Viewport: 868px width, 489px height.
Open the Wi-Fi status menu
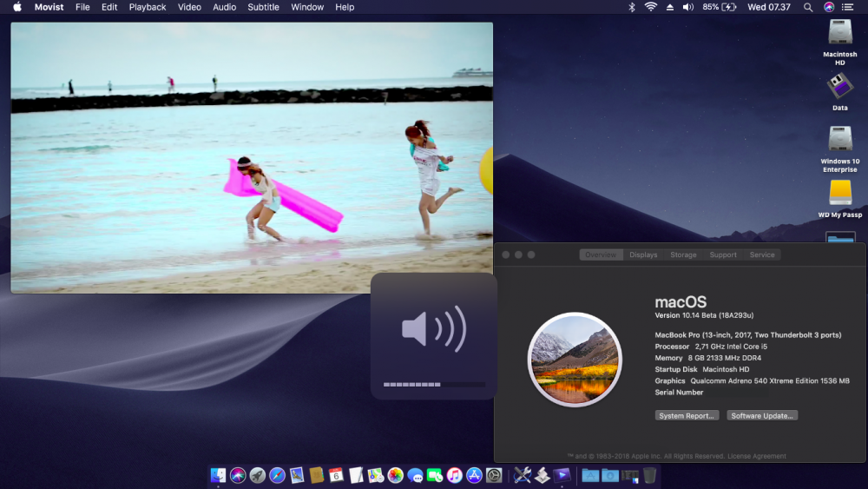(x=651, y=7)
